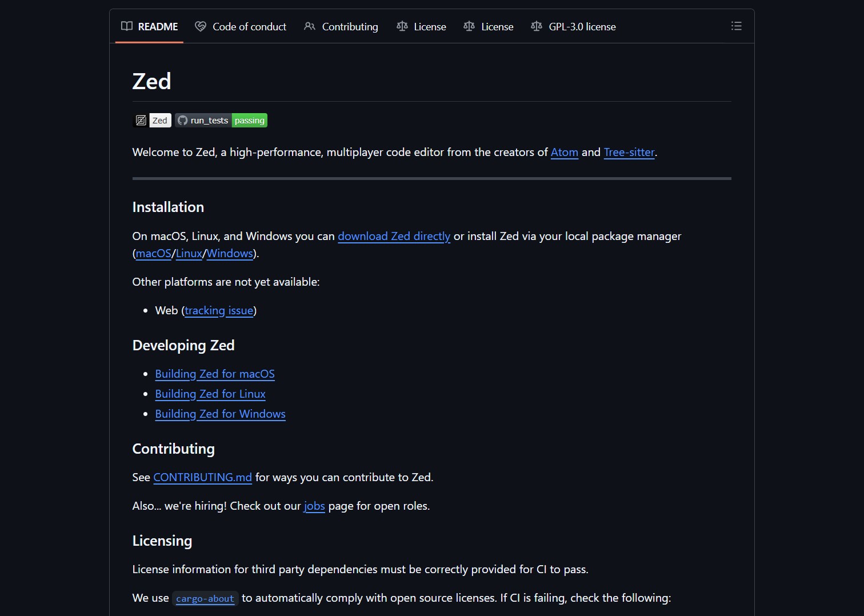The height and width of the screenshot is (616, 864).
Task: Open the Web tracking issue link
Action: 219,311
